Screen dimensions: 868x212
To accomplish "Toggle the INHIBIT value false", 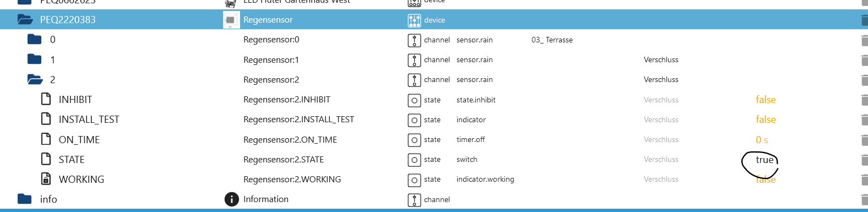I will [x=766, y=100].
